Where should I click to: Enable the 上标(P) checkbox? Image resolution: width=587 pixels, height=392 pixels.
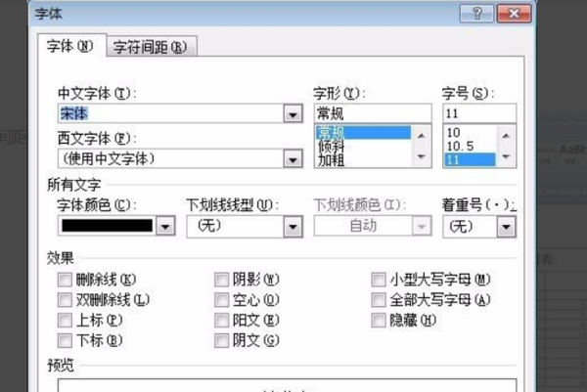point(65,321)
